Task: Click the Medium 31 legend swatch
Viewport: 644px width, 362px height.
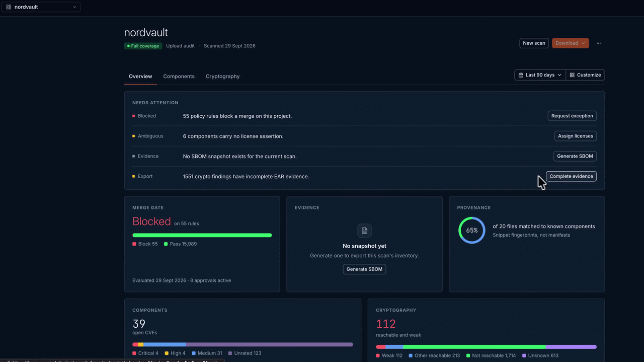Action: click(x=194, y=353)
